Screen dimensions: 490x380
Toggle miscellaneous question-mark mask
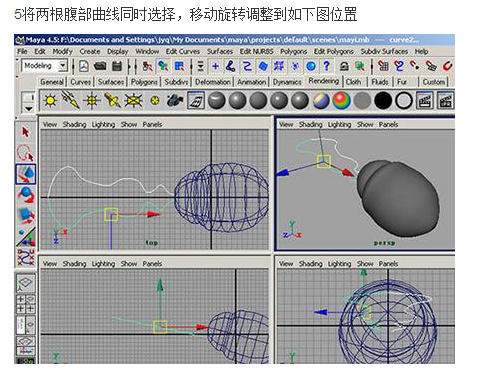point(326,66)
